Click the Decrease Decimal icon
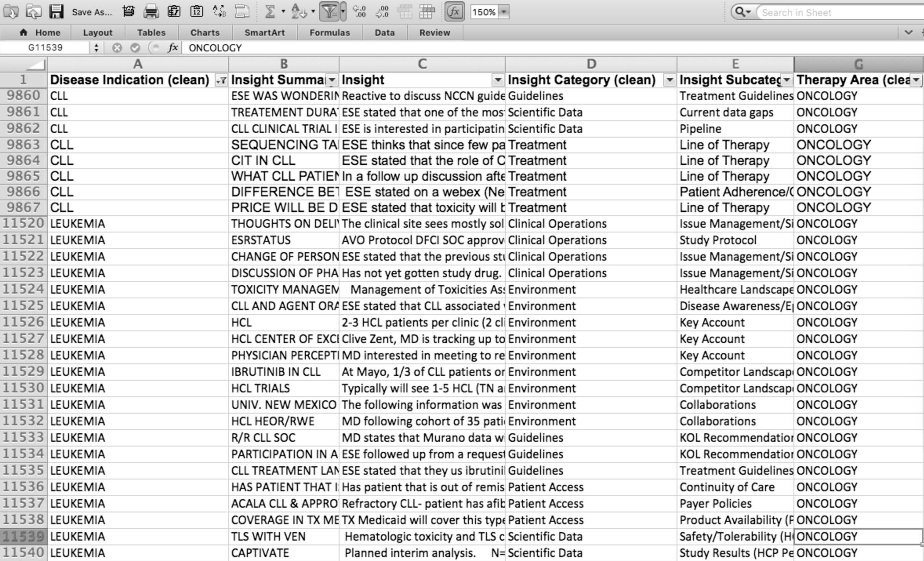This screenshot has width=924, height=561. tap(382, 12)
